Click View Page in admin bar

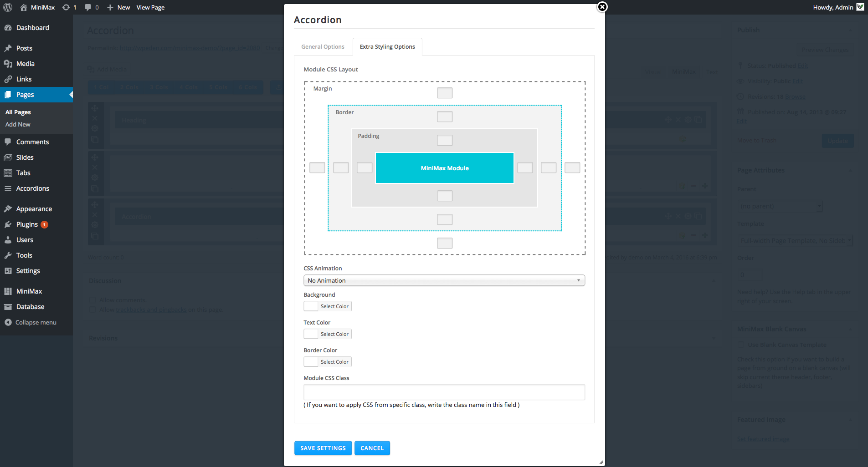(x=150, y=7)
